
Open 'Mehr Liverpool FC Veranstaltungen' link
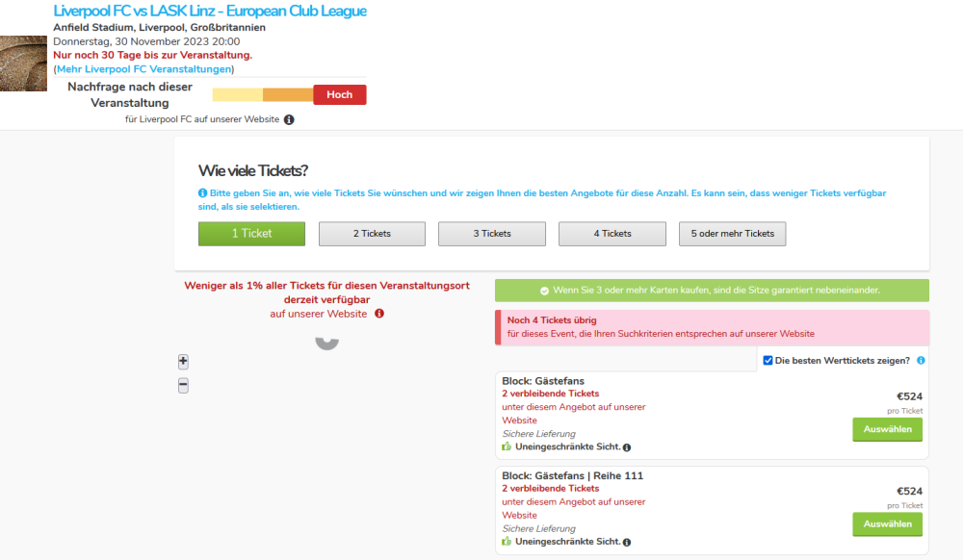143,69
